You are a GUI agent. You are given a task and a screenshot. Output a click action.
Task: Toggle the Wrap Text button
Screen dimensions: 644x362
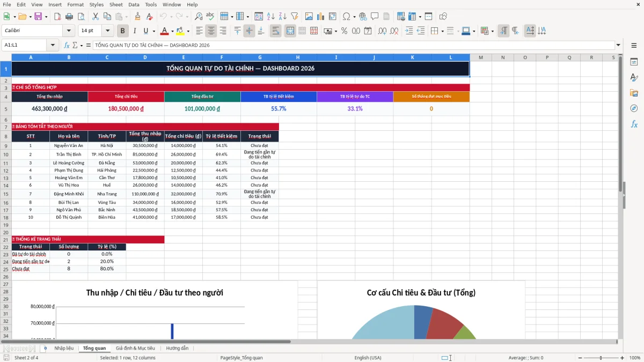coord(276,31)
